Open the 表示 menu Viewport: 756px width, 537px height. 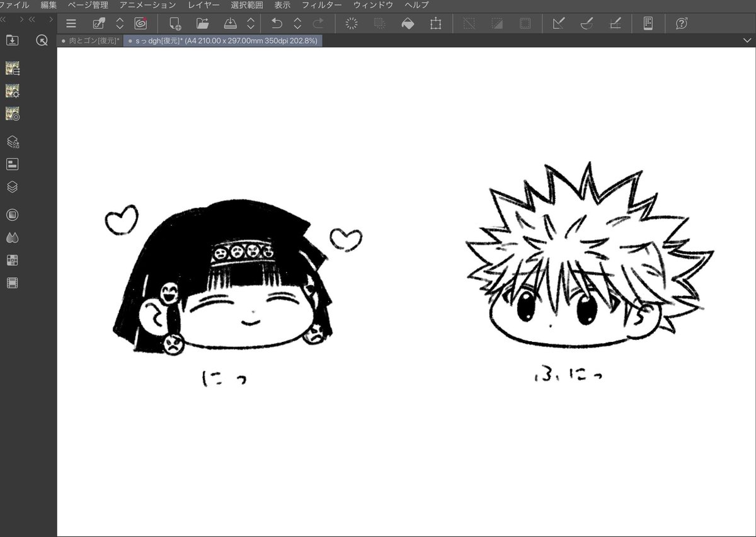[282, 5]
